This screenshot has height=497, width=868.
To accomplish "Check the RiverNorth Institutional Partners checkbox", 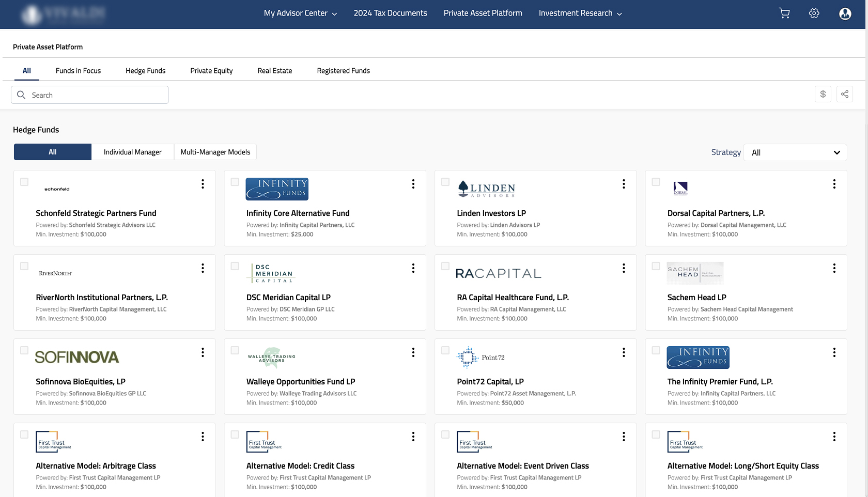I will point(24,266).
